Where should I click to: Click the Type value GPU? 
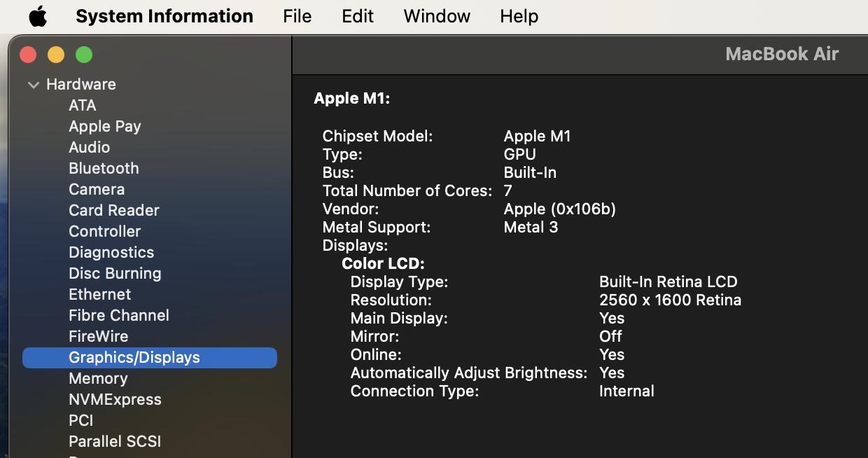coord(520,154)
